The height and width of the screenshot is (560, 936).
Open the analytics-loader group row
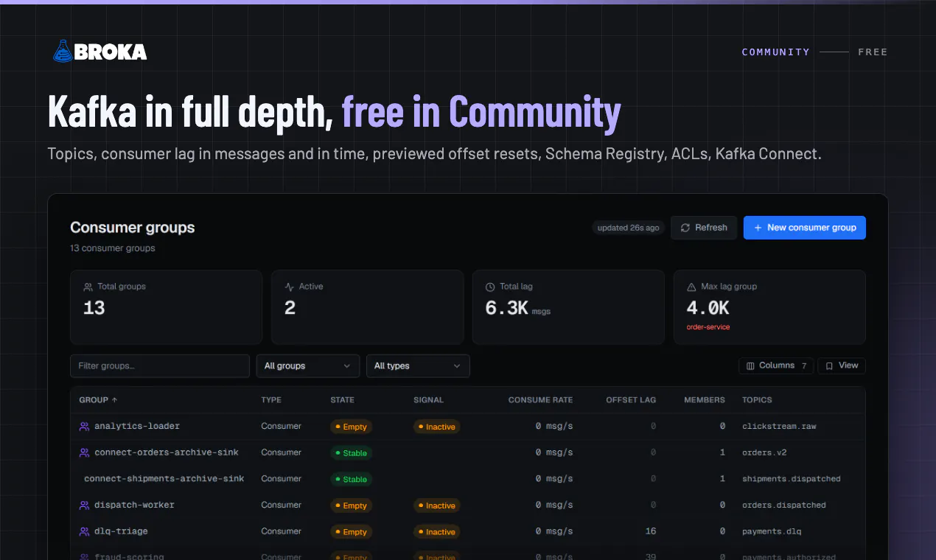pos(468,427)
